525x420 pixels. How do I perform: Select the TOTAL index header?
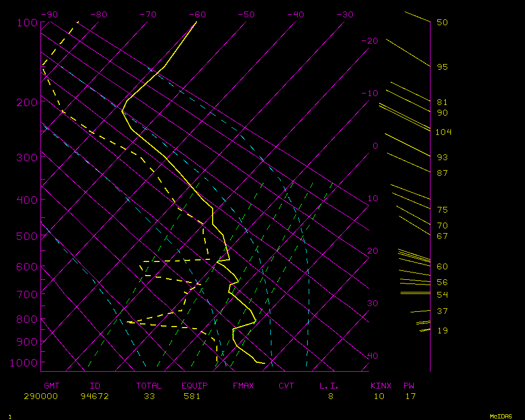(149, 386)
